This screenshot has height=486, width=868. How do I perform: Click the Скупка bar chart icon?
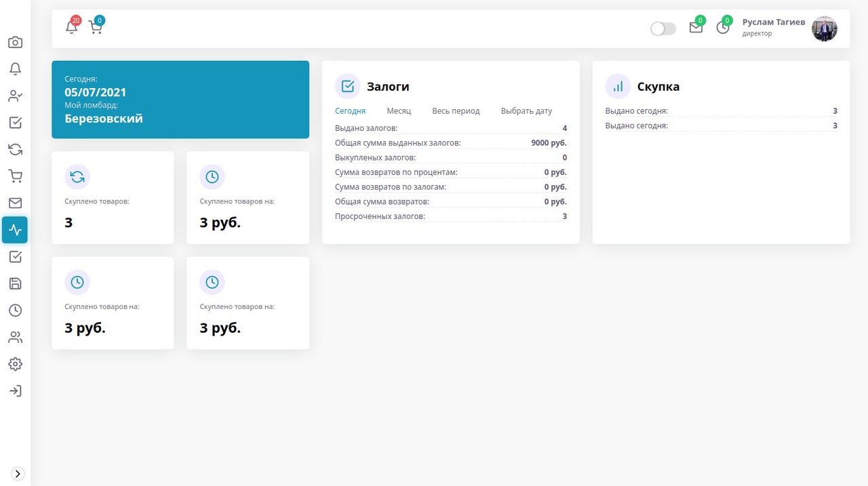tap(618, 87)
